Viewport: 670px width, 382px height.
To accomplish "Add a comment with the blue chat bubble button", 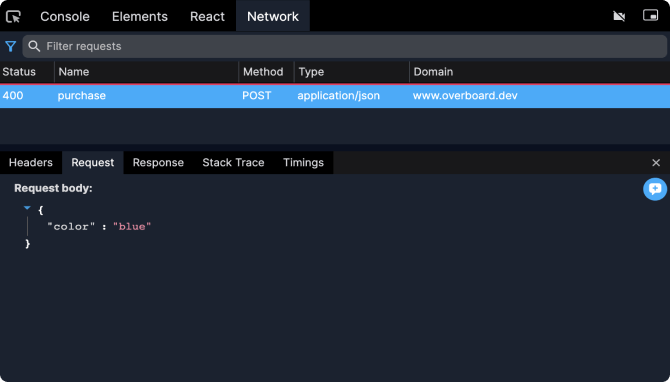I will pos(655,189).
